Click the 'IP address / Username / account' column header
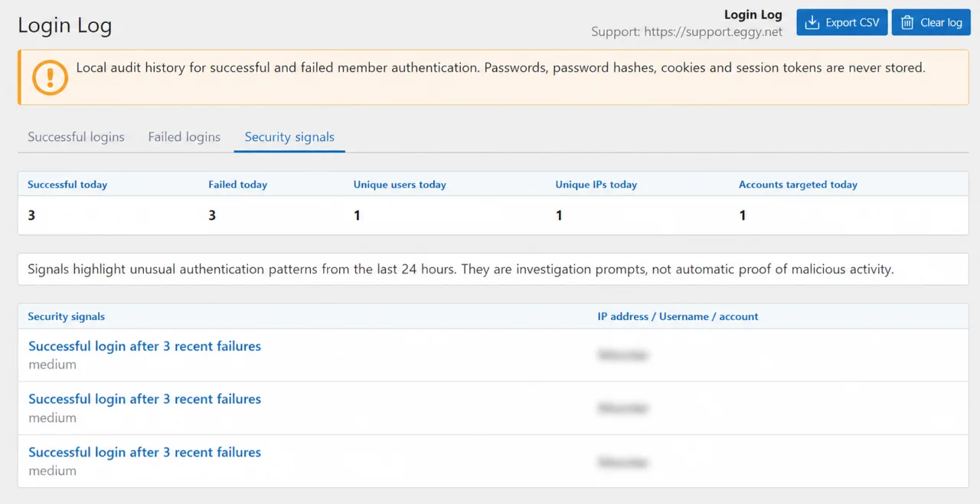The height and width of the screenshot is (504, 980). 678,316
